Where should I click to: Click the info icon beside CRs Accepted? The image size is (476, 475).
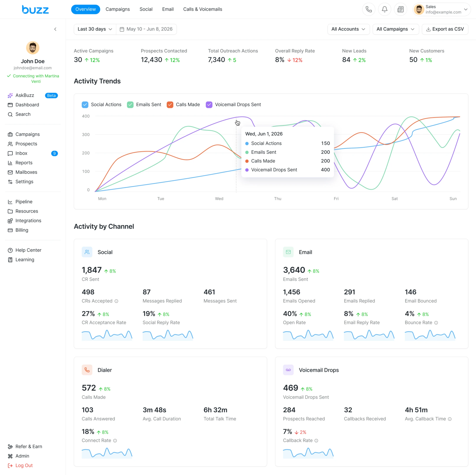tap(117, 301)
